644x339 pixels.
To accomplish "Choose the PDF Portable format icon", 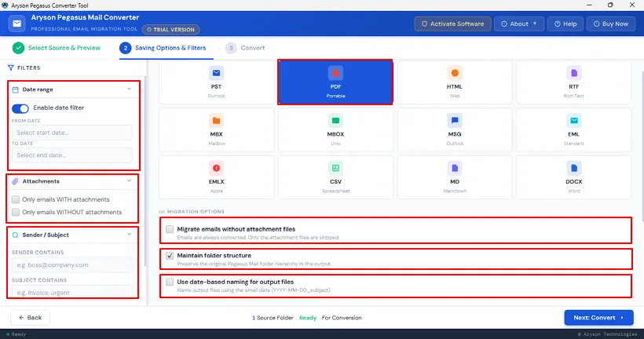I will (335, 73).
